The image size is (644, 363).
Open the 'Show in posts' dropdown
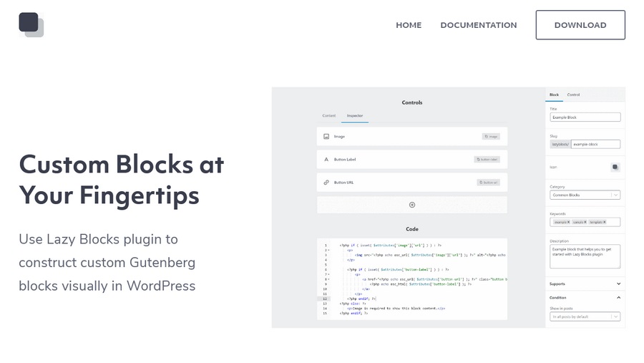(585, 316)
